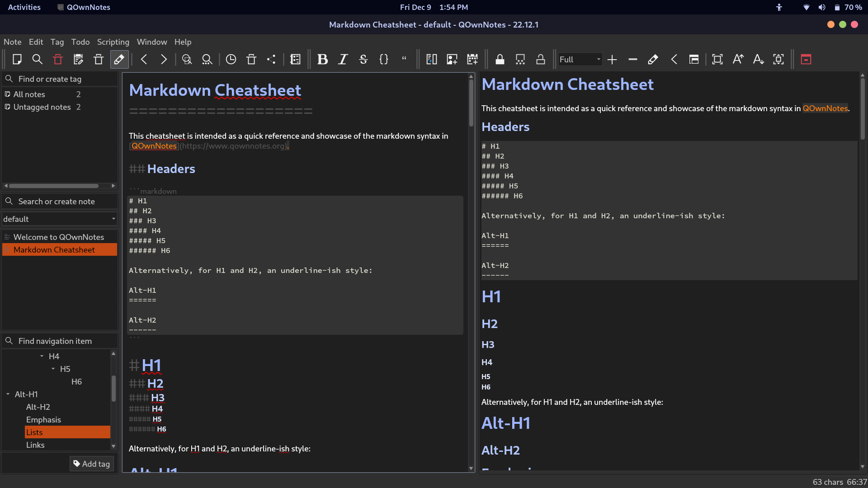Open the default note folder dropdown

coord(60,219)
